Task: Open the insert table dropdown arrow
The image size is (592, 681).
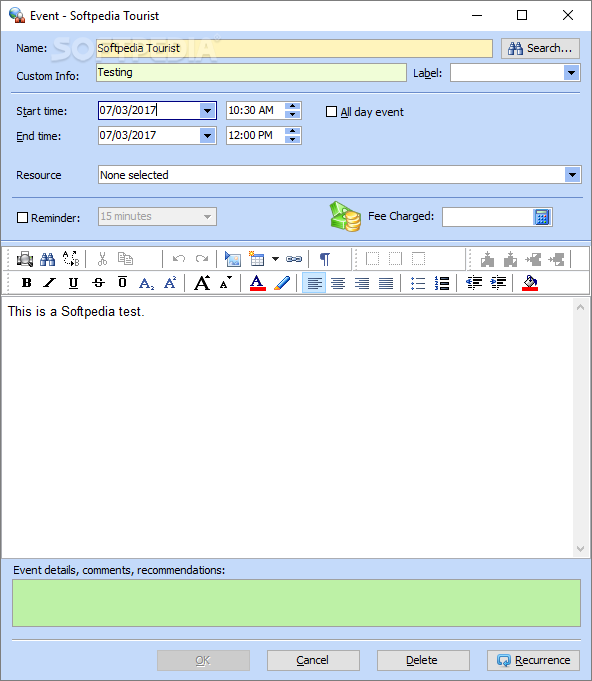Action: [275, 259]
